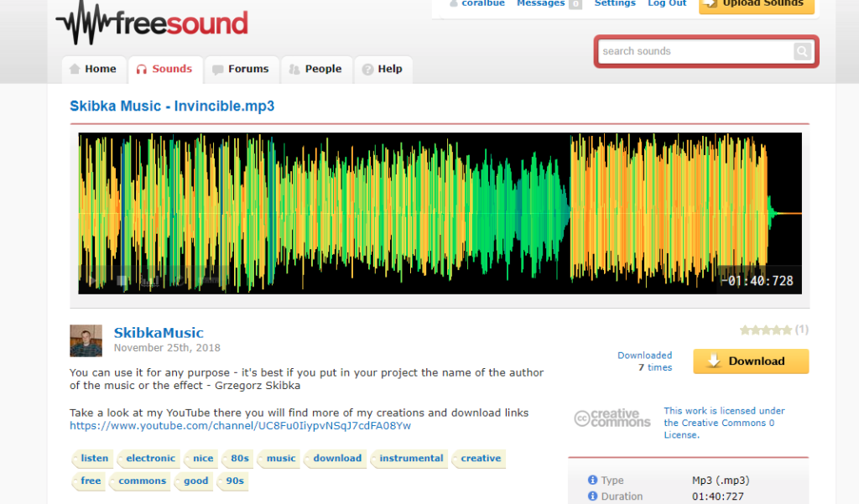The height and width of the screenshot is (504, 859).
Task: Toggle loop playback in the player
Action: (x=180, y=281)
